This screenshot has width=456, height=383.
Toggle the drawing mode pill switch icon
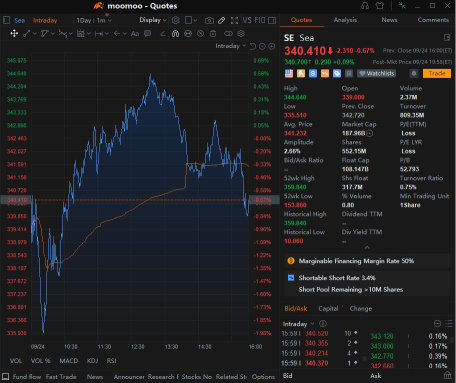pyautogui.click(x=228, y=33)
